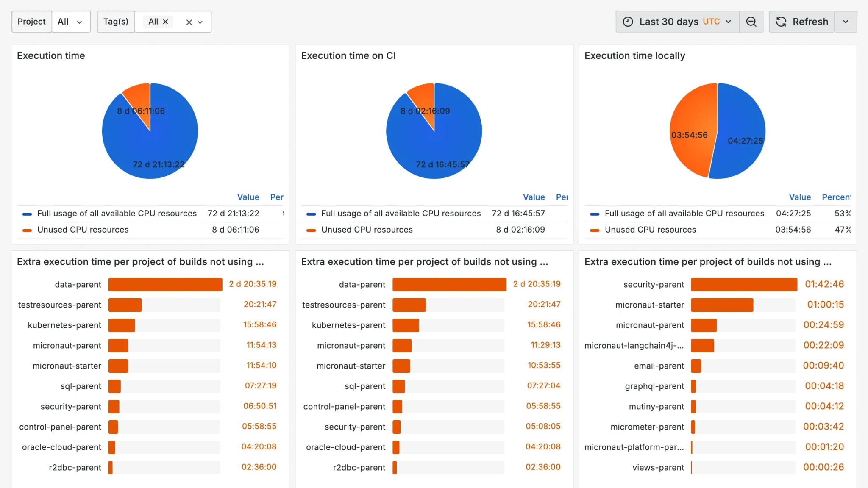868x488 pixels.
Task: Open first Extra execution time per project panel title
Action: [140, 262]
